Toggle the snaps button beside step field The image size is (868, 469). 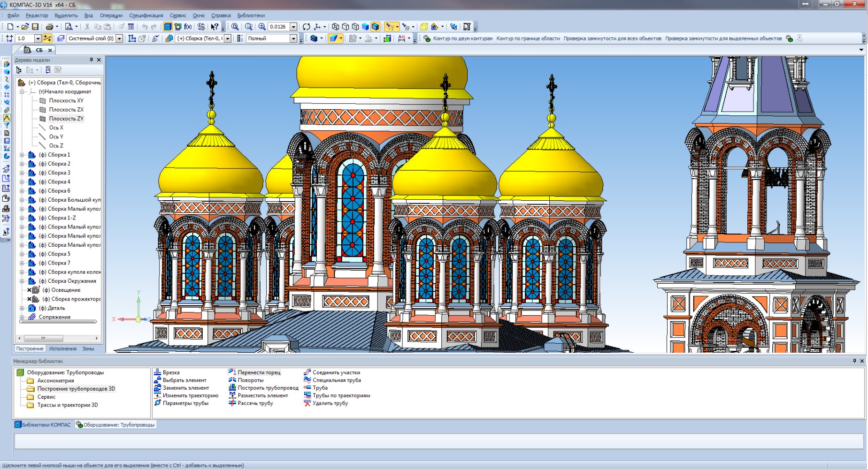coord(47,38)
